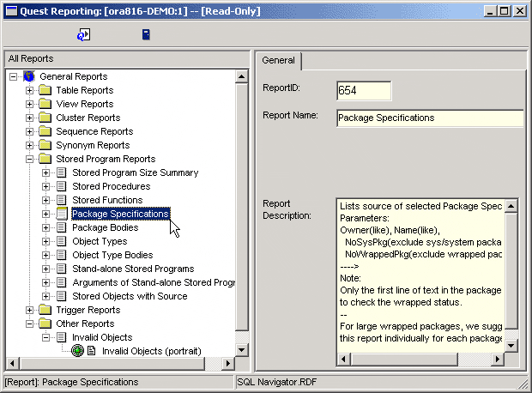This screenshot has height=393, width=532.
Task: Click the Sequence Reports folder icon
Action: (x=45, y=131)
